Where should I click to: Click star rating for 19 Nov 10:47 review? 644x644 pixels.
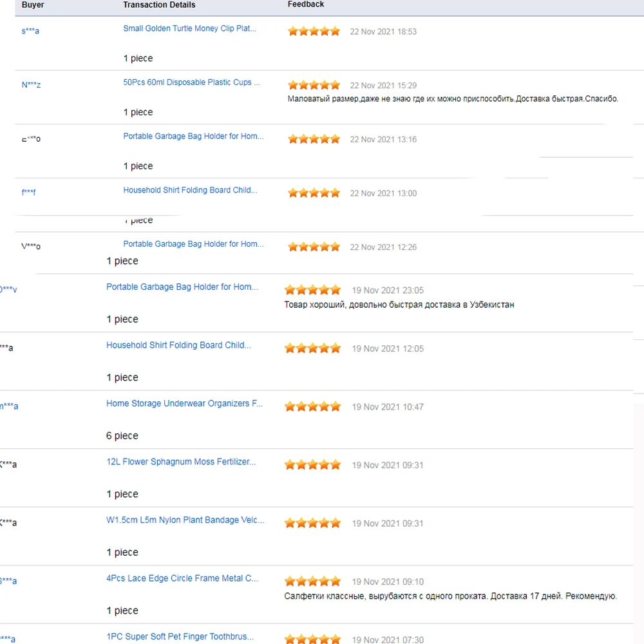click(x=312, y=407)
